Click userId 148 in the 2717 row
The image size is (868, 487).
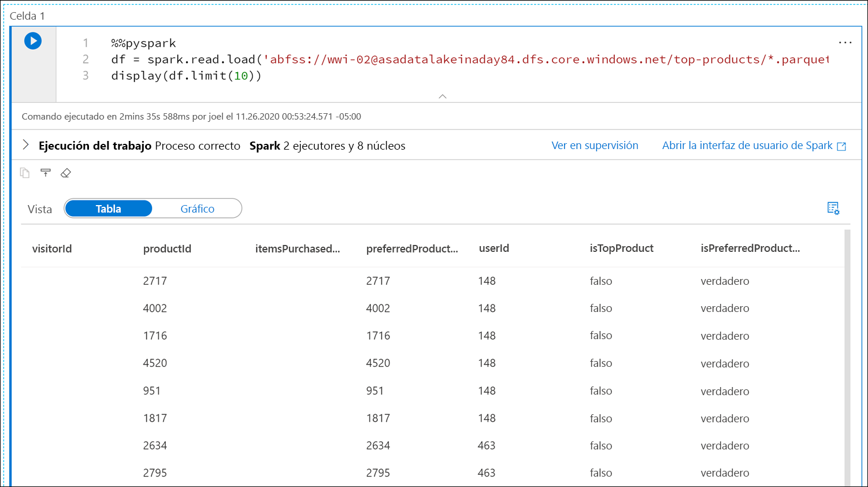[487, 281]
